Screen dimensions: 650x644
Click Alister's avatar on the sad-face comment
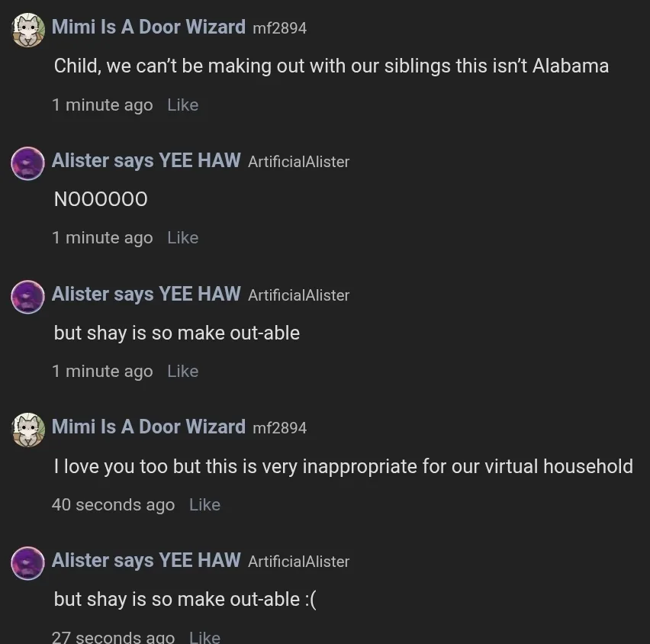27,563
